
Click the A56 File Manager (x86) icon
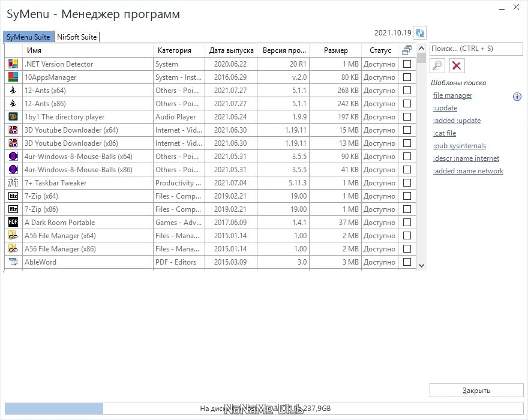13,248
